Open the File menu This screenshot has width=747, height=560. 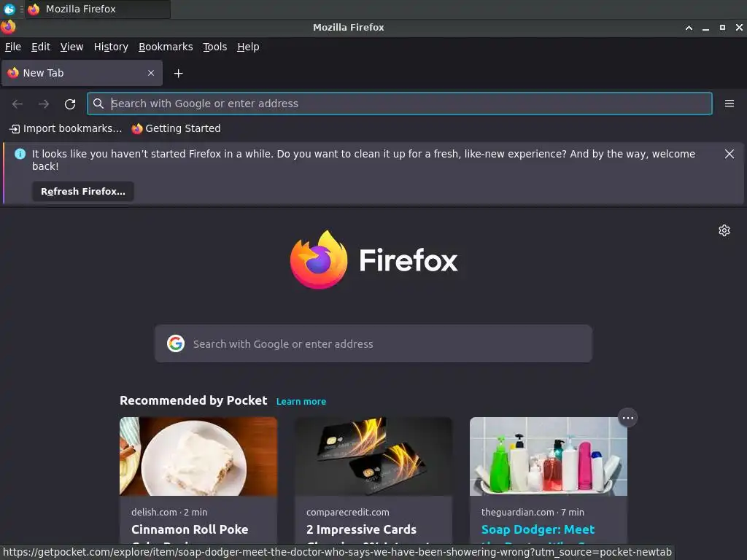coord(13,47)
